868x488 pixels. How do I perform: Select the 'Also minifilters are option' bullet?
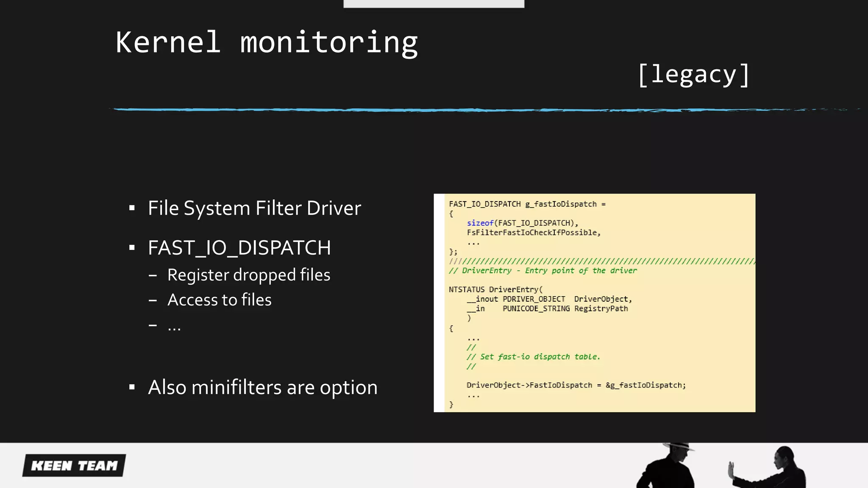point(262,387)
